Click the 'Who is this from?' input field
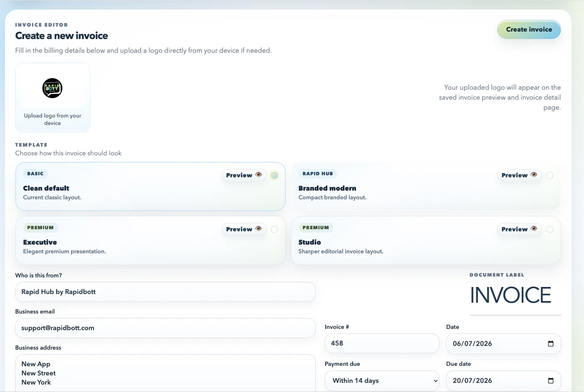The width and height of the screenshot is (584, 392). tap(165, 292)
